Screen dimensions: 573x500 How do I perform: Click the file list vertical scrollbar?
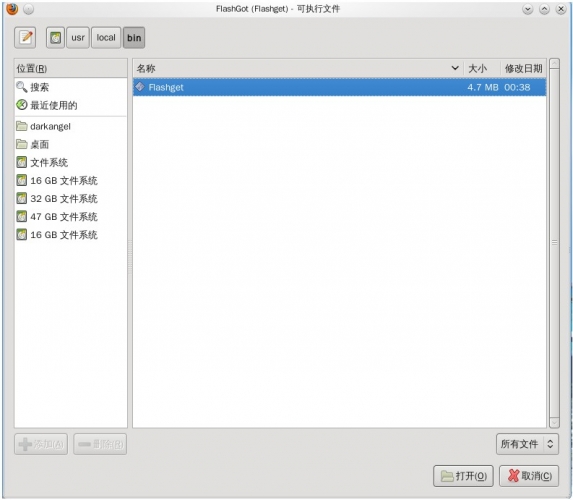[x=554, y=243]
